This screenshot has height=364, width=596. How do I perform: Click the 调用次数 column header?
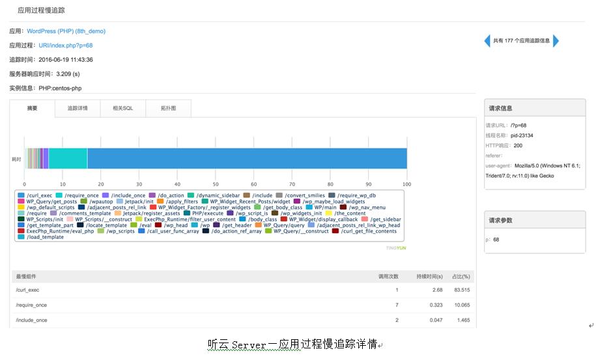point(388,277)
